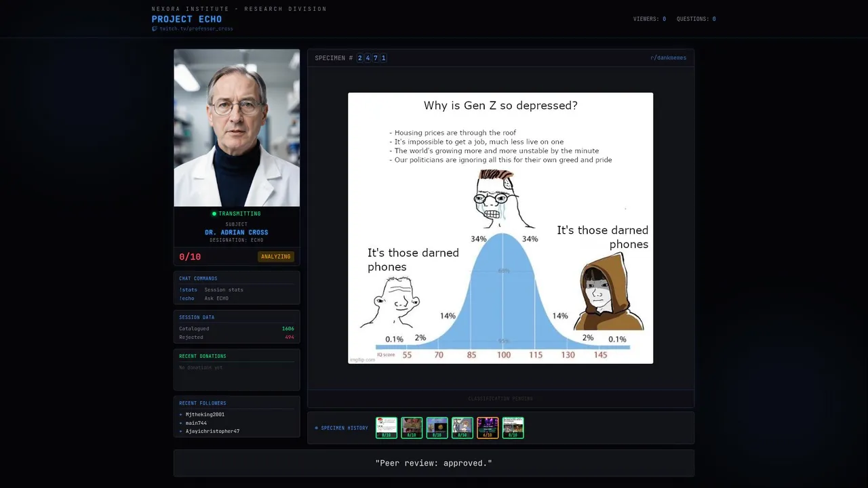Select the !echo chat command
The height and width of the screenshot is (488, 868).
tap(186, 298)
